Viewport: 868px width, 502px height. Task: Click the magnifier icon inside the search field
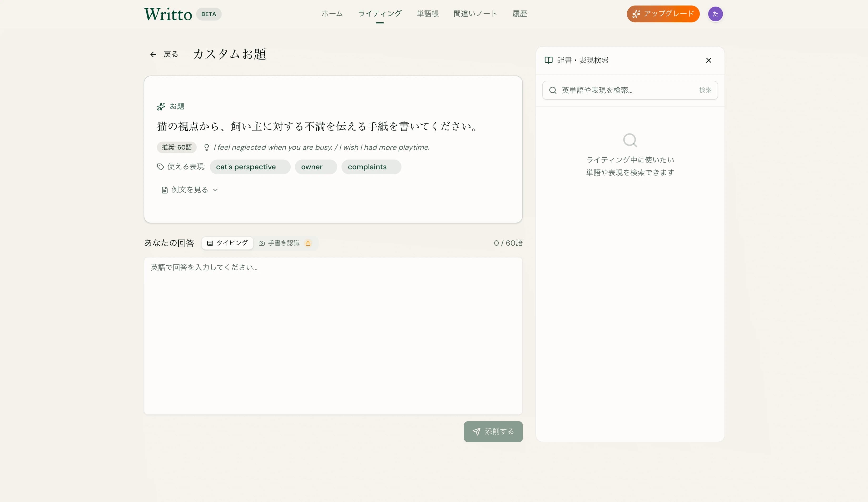553,90
